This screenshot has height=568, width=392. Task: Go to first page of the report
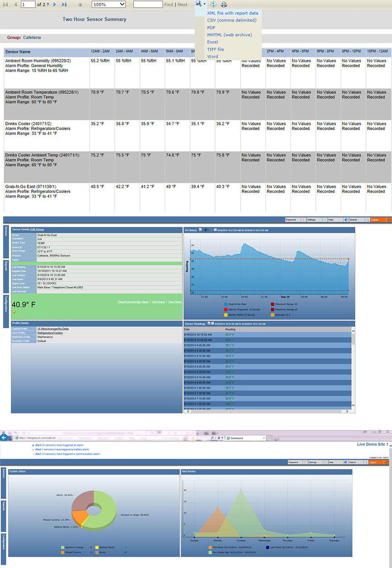(x=6, y=4)
